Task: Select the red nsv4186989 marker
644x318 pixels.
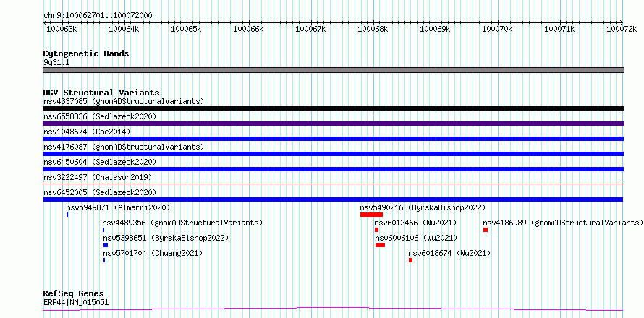Action: click(486, 230)
